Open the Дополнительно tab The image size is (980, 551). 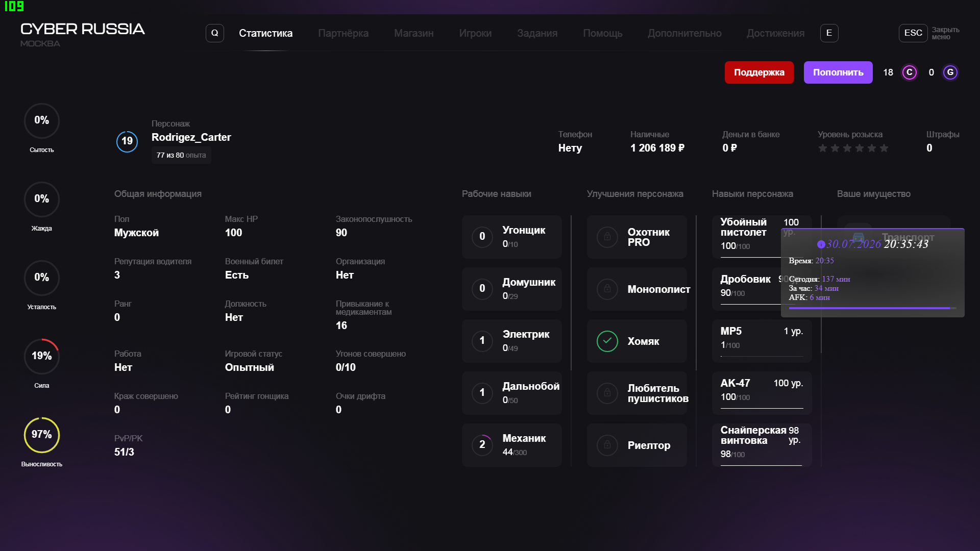point(684,33)
